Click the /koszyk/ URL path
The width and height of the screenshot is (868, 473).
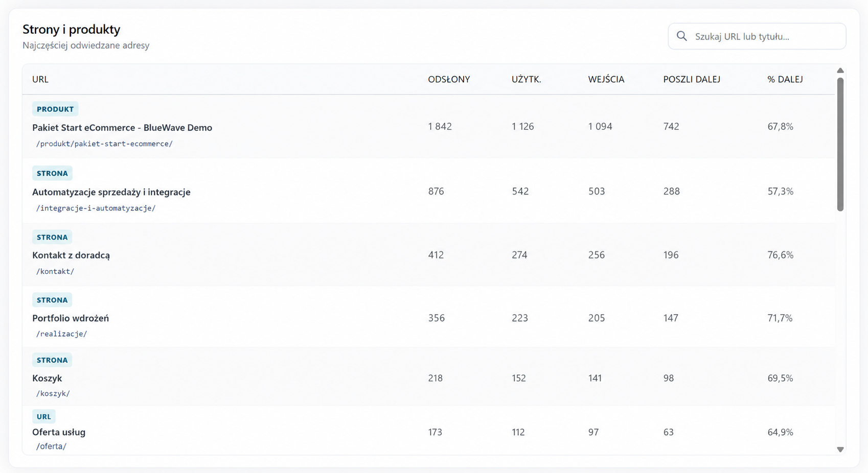(x=53, y=393)
